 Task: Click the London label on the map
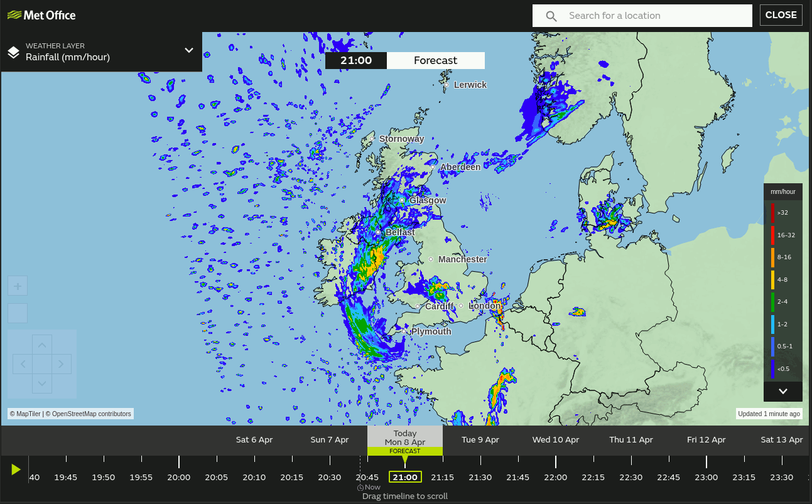tap(484, 306)
